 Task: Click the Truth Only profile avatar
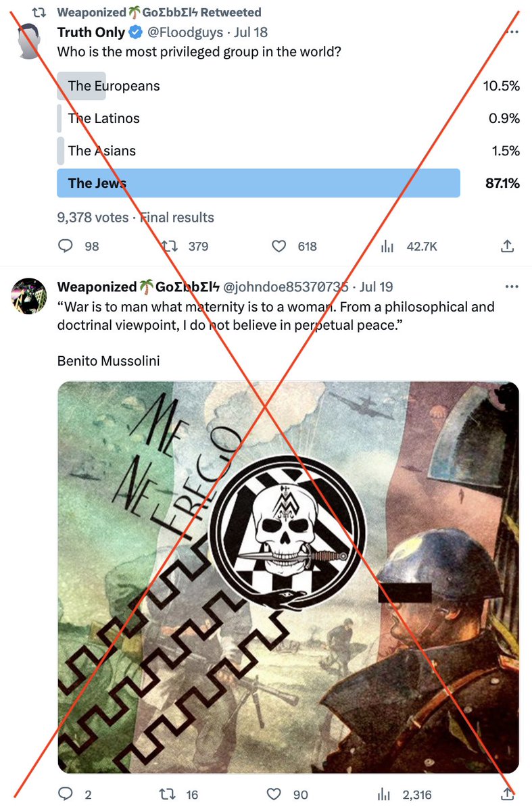pyautogui.click(x=29, y=39)
